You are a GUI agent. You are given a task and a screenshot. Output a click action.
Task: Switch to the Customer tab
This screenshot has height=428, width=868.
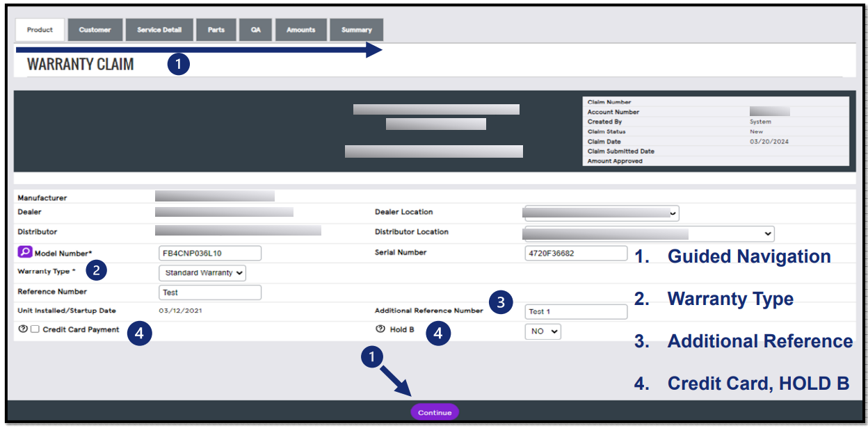click(x=95, y=29)
